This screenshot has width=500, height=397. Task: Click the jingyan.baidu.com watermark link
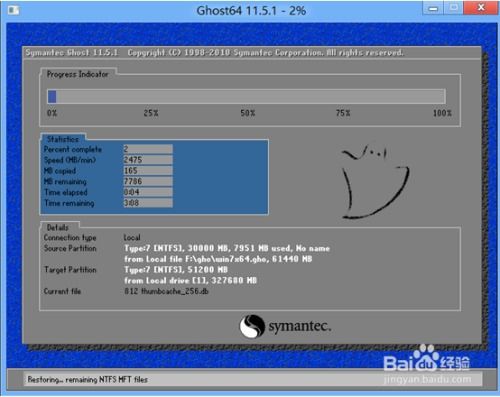tap(427, 379)
